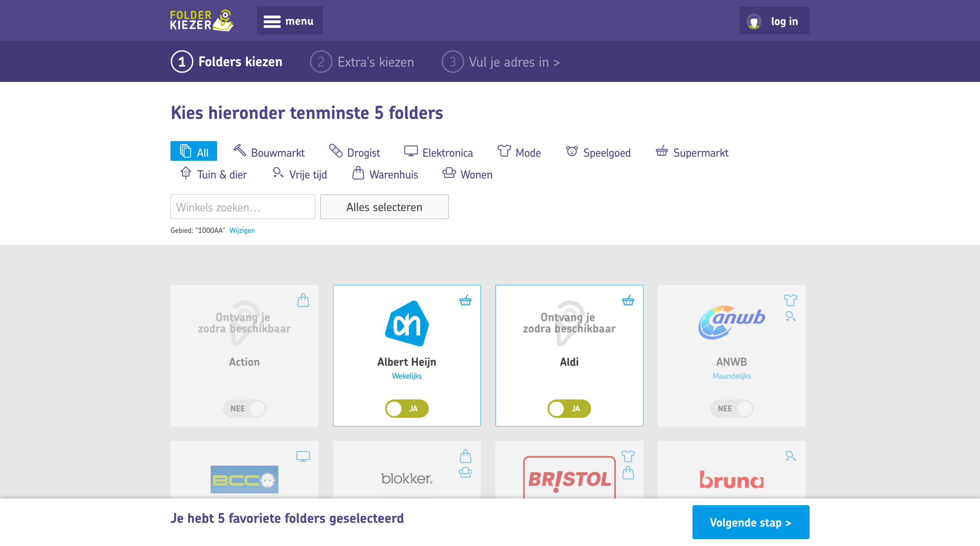Click the Wekelijks label under Albert Heijn
Screen dimensions: 980x546
pyautogui.click(x=407, y=376)
